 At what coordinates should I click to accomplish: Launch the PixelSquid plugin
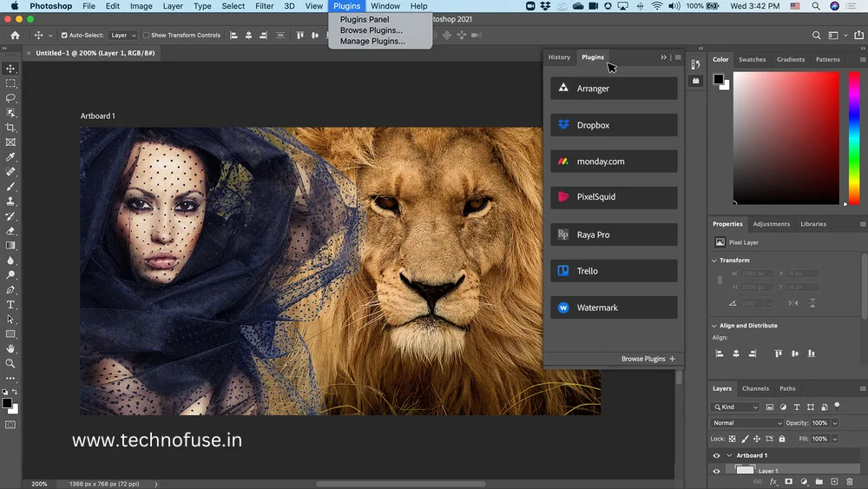614,197
